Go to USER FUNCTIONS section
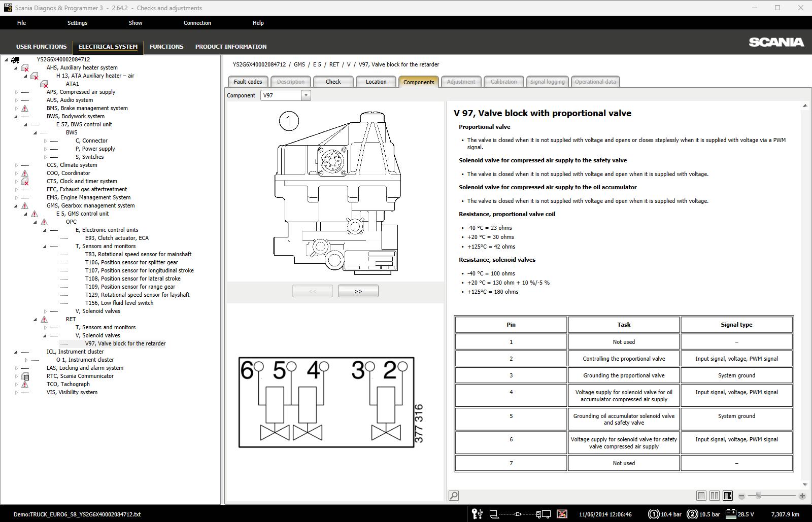Image resolution: width=812 pixels, height=522 pixels. click(41, 47)
